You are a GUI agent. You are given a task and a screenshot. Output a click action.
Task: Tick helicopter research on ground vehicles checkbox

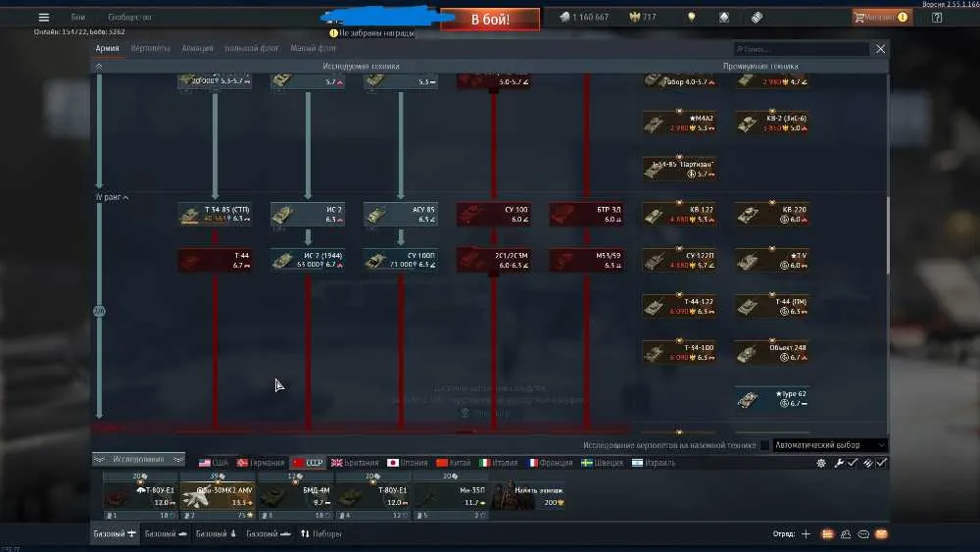click(x=764, y=445)
